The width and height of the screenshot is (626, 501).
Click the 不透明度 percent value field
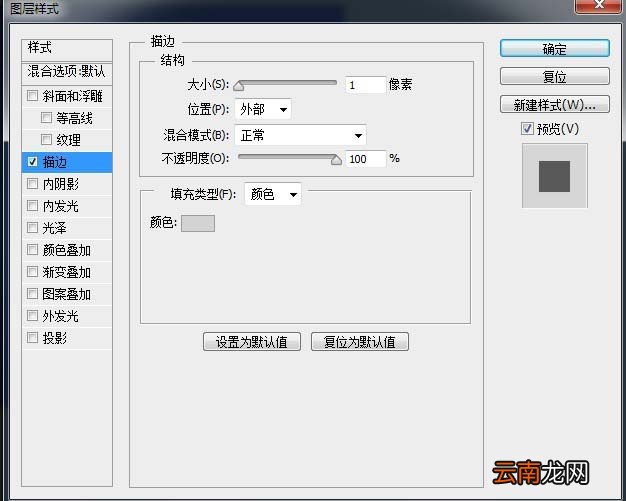(366, 159)
